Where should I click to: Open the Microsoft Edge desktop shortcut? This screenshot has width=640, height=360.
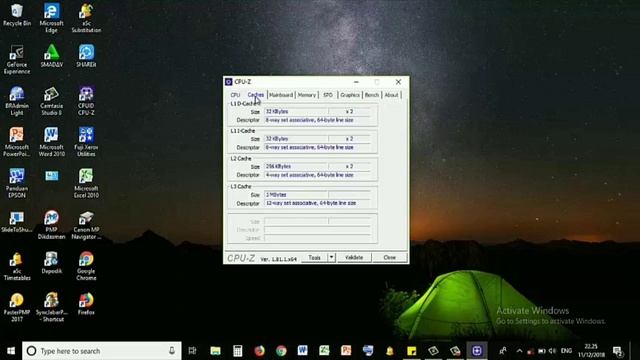[x=51, y=18]
